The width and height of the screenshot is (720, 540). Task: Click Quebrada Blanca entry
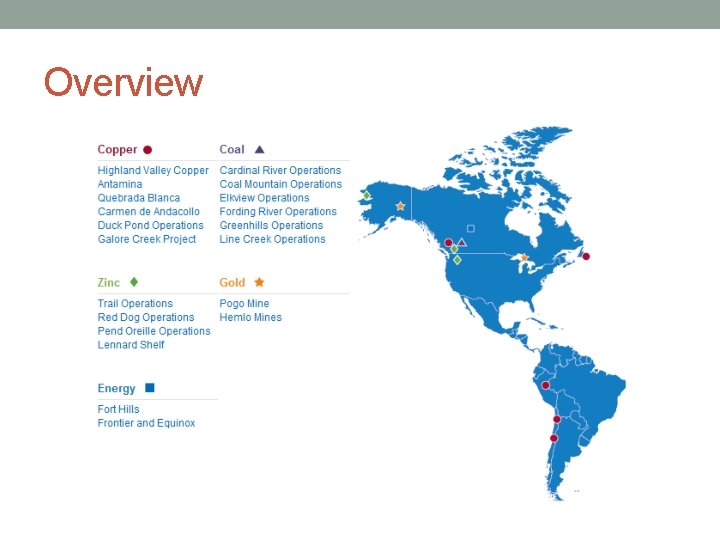pyautogui.click(x=139, y=198)
